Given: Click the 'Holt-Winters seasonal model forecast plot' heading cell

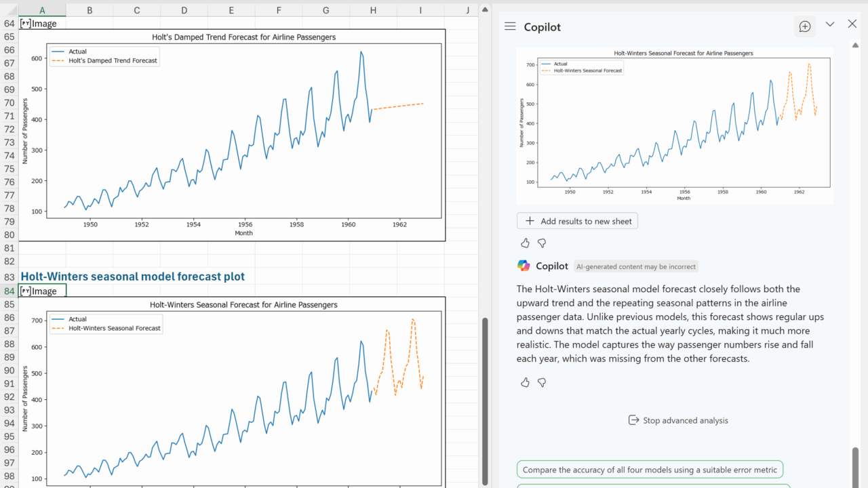Looking at the screenshot, I should coord(133,277).
